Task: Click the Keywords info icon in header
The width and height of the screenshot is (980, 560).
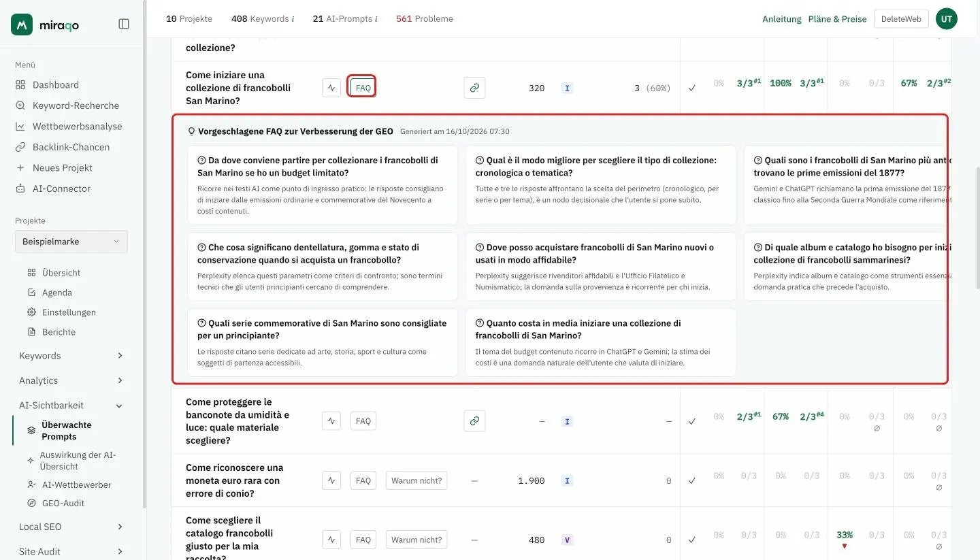Action: pos(293,19)
